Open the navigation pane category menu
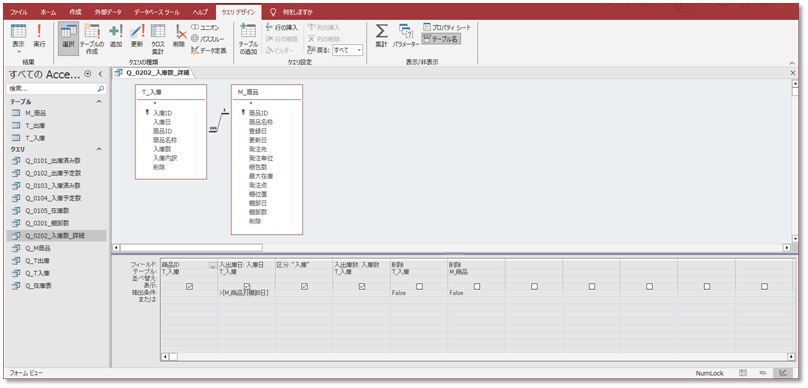808x388 pixels. [88, 74]
